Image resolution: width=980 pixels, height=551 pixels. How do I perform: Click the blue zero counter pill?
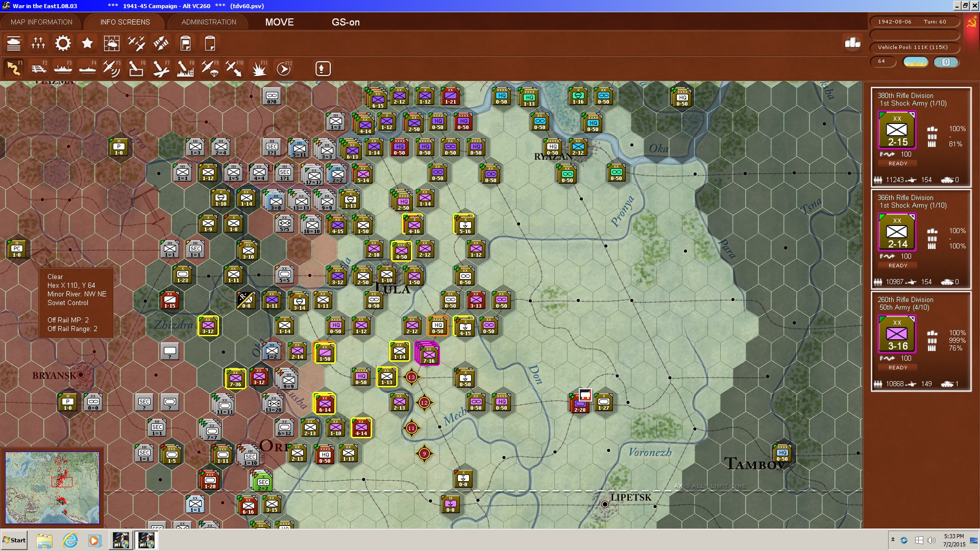tap(946, 62)
